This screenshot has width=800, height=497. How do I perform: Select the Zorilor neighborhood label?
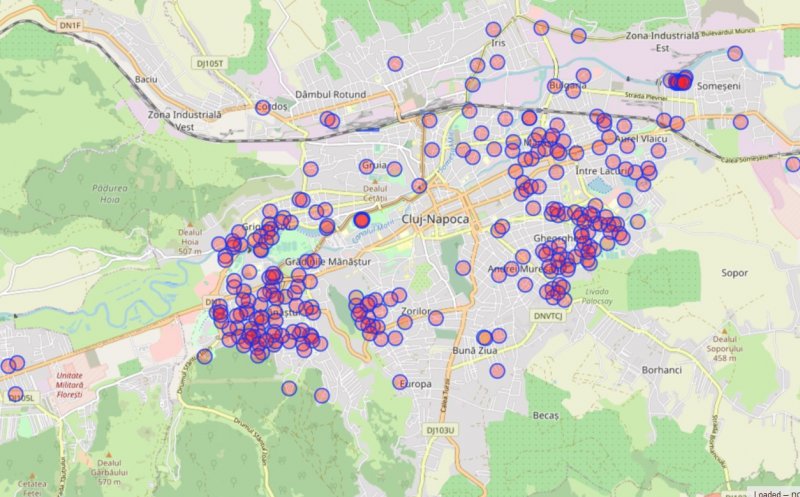(416, 311)
